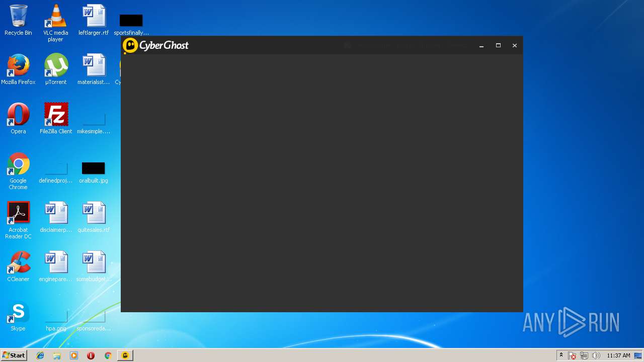Launch VLC media player shortcut
The width and height of the screenshot is (644, 362).
click(55, 23)
